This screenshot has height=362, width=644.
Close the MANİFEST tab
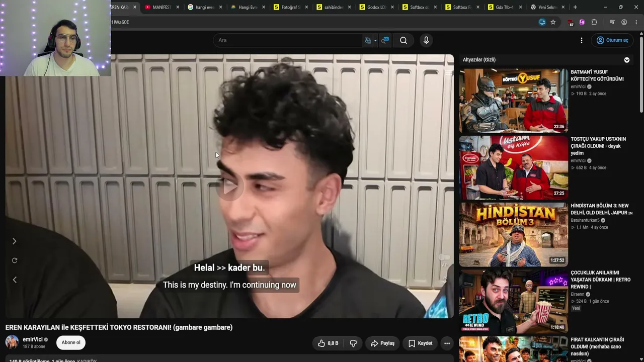pyautogui.click(x=178, y=8)
